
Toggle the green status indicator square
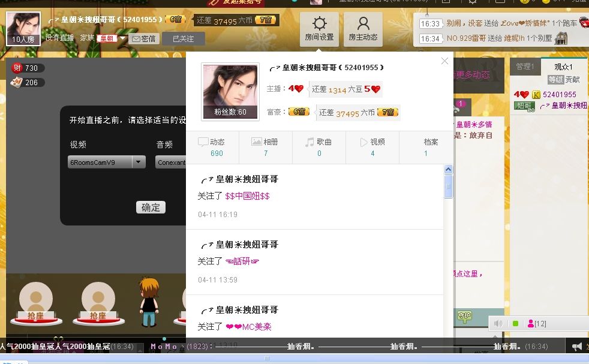coord(515,324)
